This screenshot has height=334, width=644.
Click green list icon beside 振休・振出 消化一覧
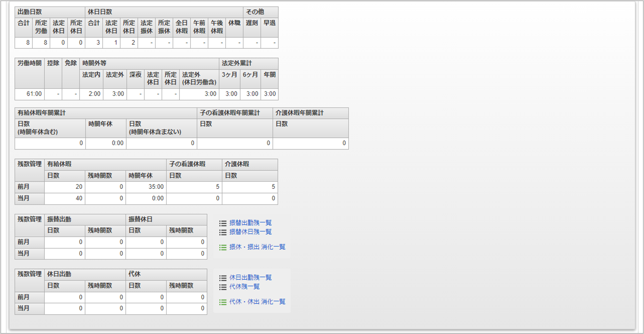pyautogui.click(x=223, y=247)
